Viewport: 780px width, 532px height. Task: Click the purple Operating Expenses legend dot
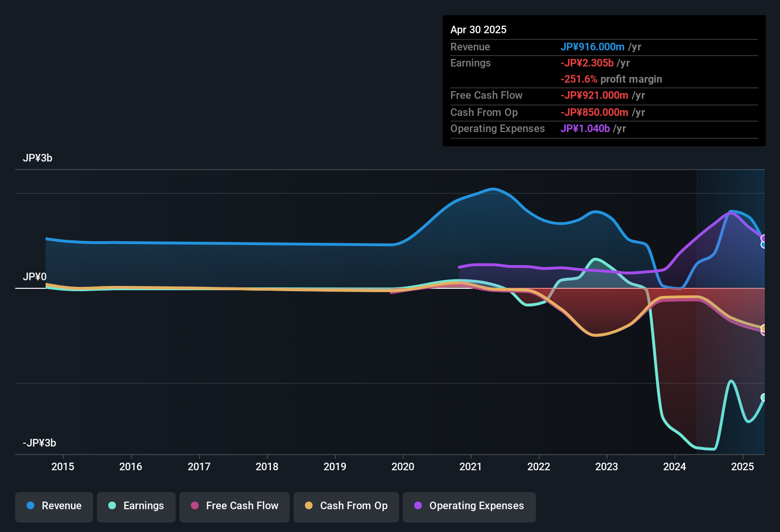coord(418,505)
